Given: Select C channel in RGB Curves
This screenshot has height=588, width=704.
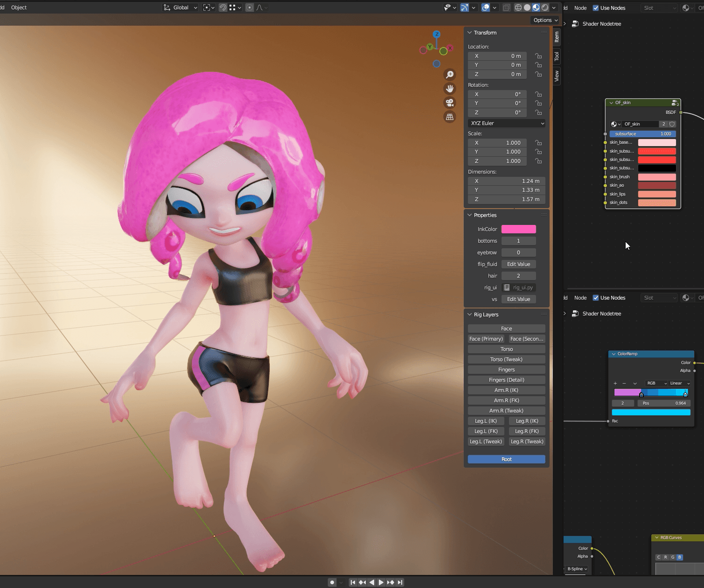Looking at the screenshot, I should pyautogui.click(x=659, y=557).
